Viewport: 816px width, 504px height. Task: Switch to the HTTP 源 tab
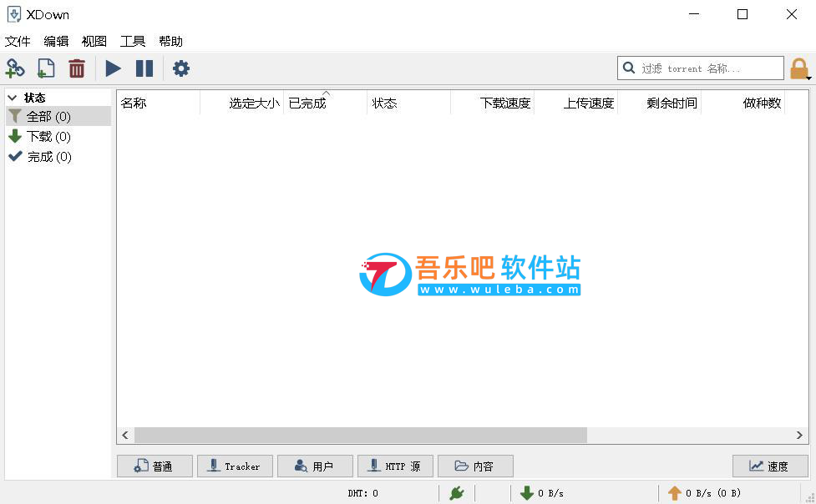click(396, 466)
